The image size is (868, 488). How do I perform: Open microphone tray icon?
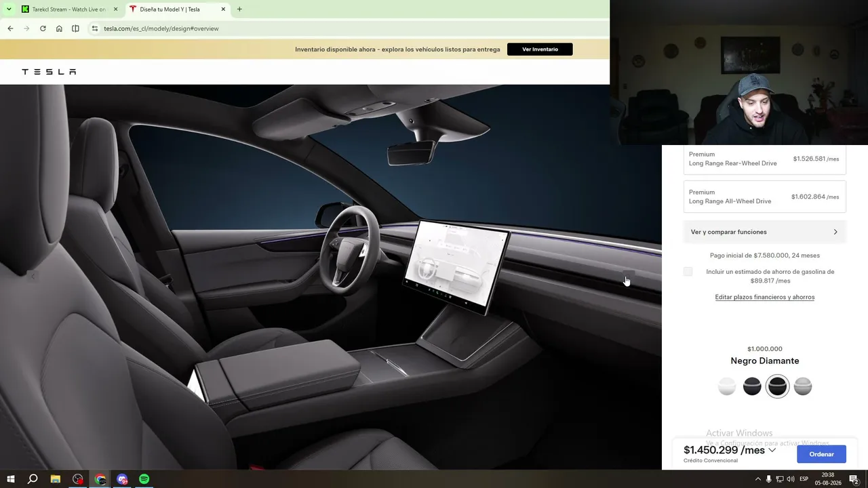[768, 479]
